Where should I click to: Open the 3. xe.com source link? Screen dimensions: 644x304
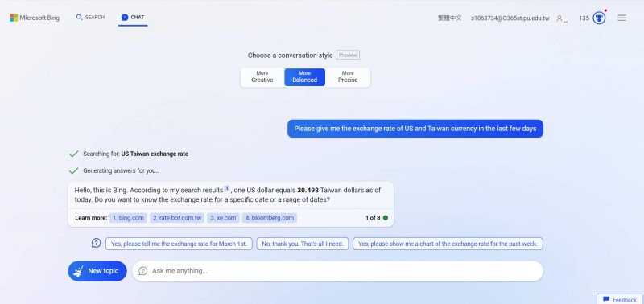point(224,218)
